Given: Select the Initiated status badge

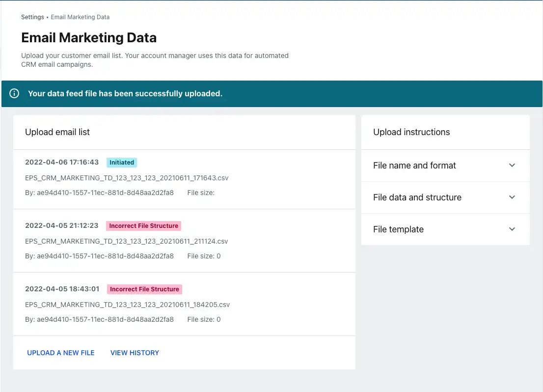Looking at the screenshot, I should (121, 162).
